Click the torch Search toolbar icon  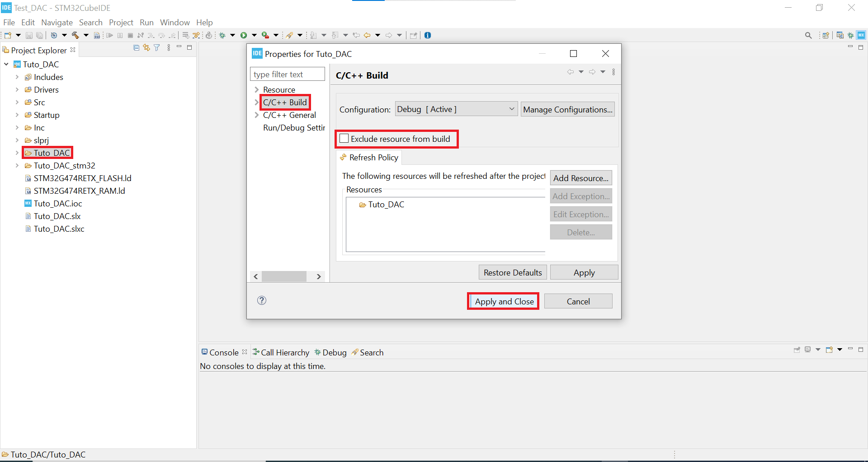point(289,35)
